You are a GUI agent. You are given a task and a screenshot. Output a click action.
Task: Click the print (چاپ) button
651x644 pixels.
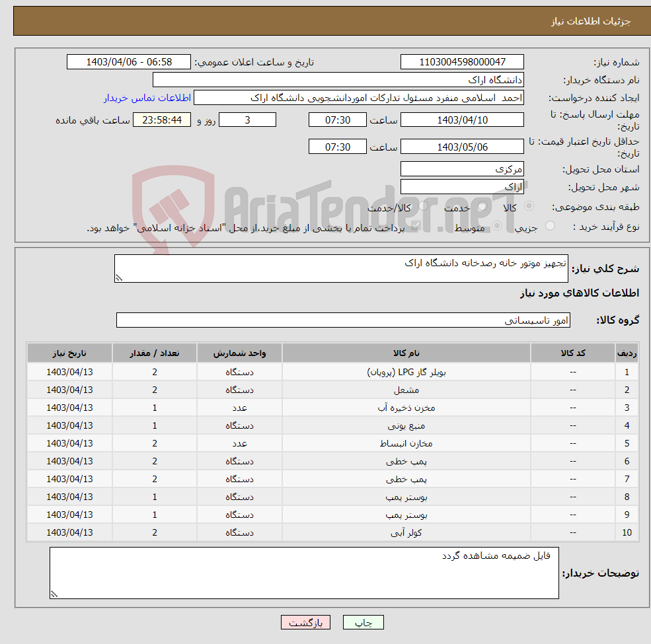coord(364,622)
